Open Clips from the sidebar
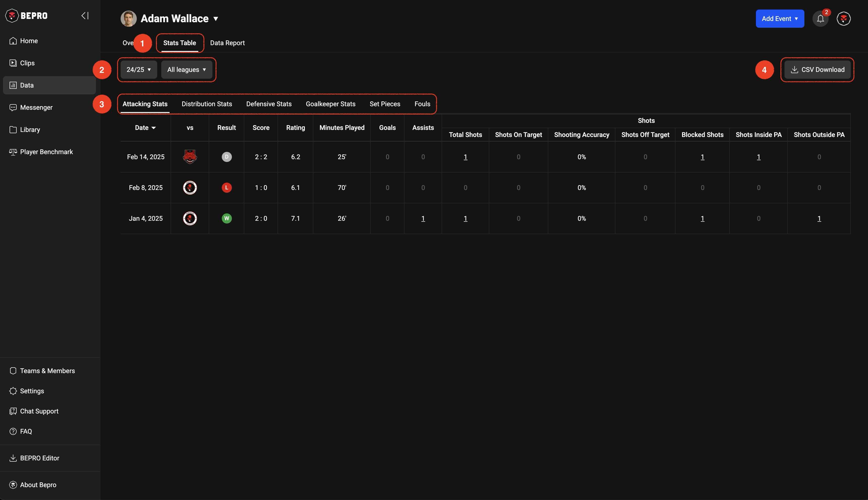The height and width of the screenshot is (500, 868). (27, 63)
